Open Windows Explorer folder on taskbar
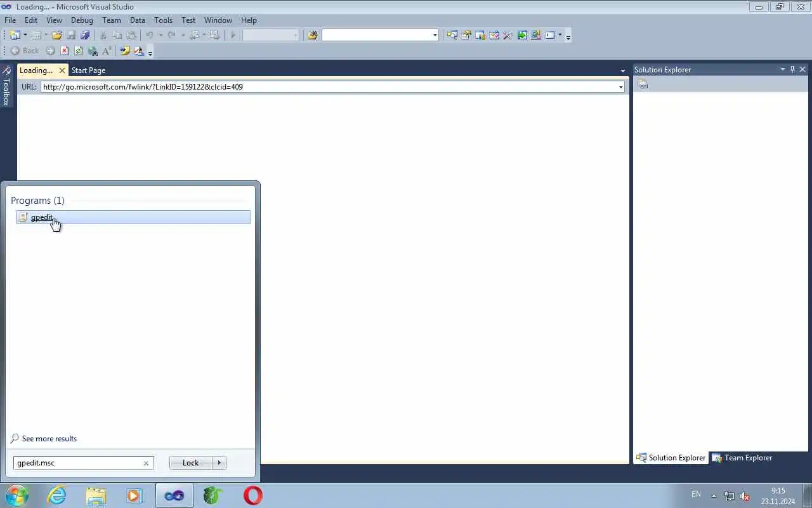The width and height of the screenshot is (812, 508). [96, 495]
